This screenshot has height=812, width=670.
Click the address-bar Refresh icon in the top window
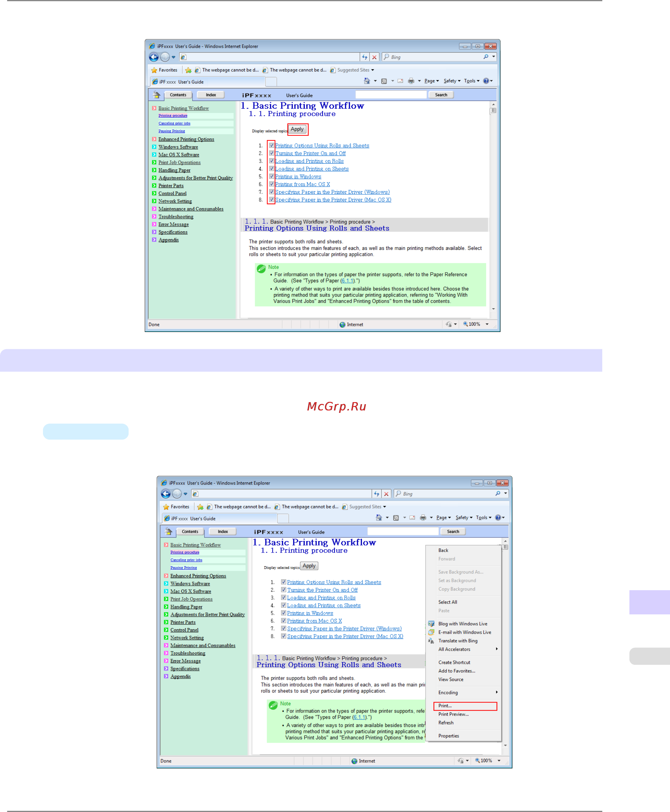[365, 57]
